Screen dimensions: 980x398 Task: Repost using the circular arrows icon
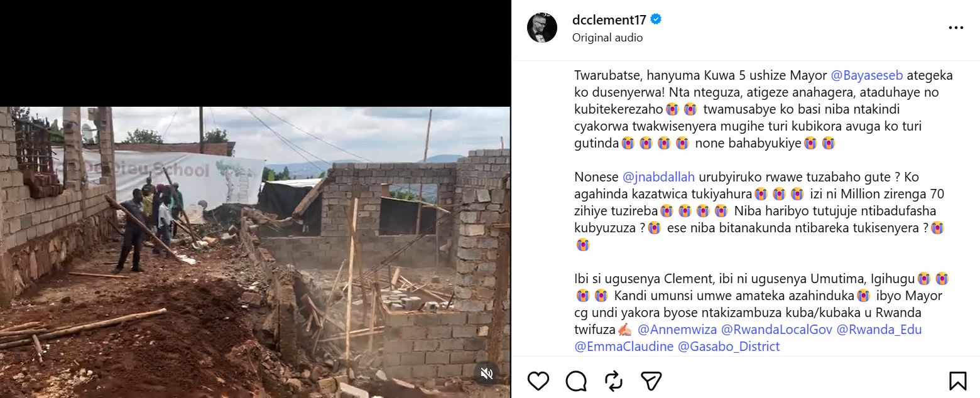coord(613,381)
